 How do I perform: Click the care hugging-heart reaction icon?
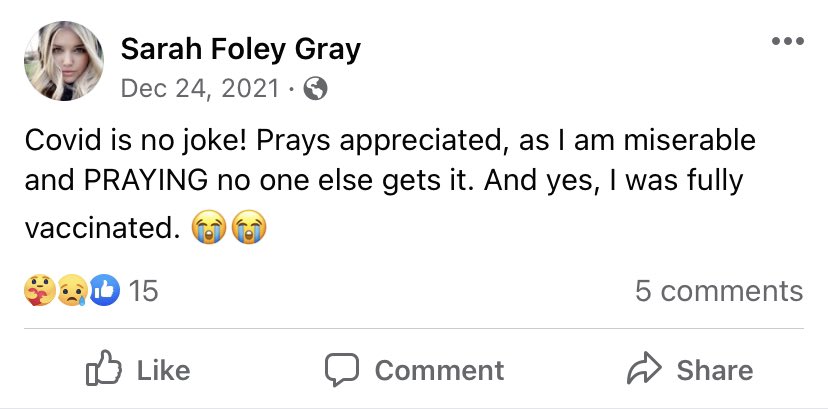(x=39, y=291)
